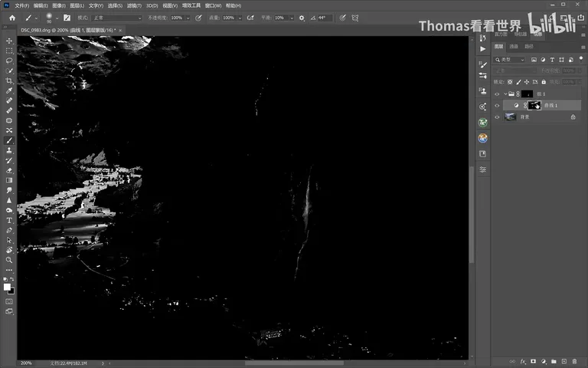This screenshot has height=368, width=588.
Task: Toggle lock transparent pixels
Action: [x=510, y=82]
